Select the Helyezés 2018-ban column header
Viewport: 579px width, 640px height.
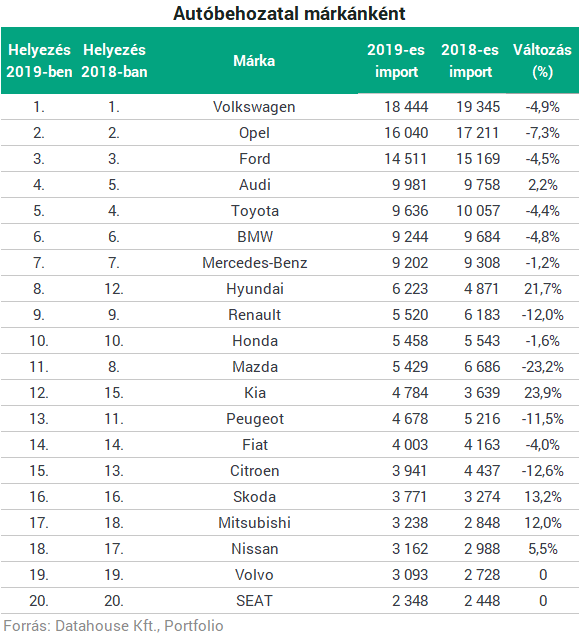[x=114, y=61]
